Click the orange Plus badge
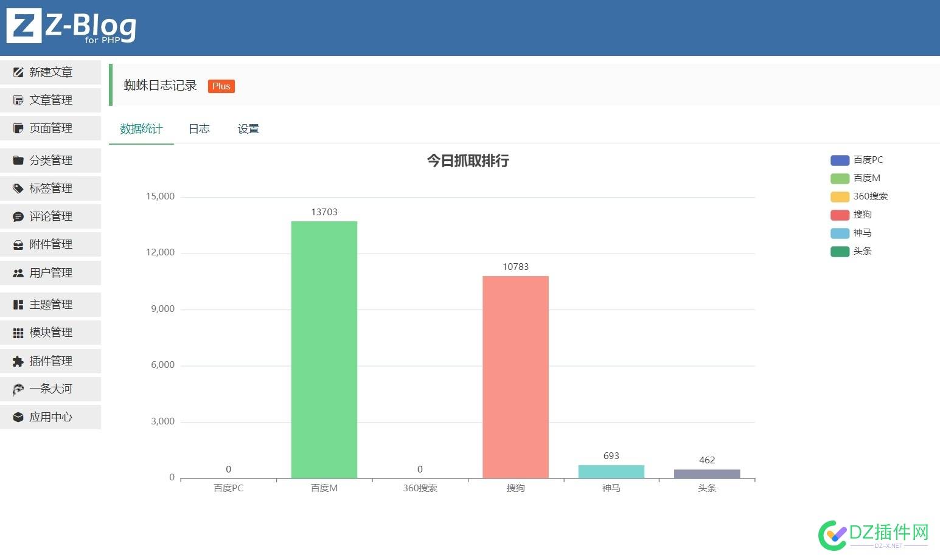The image size is (940, 560). tap(221, 86)
